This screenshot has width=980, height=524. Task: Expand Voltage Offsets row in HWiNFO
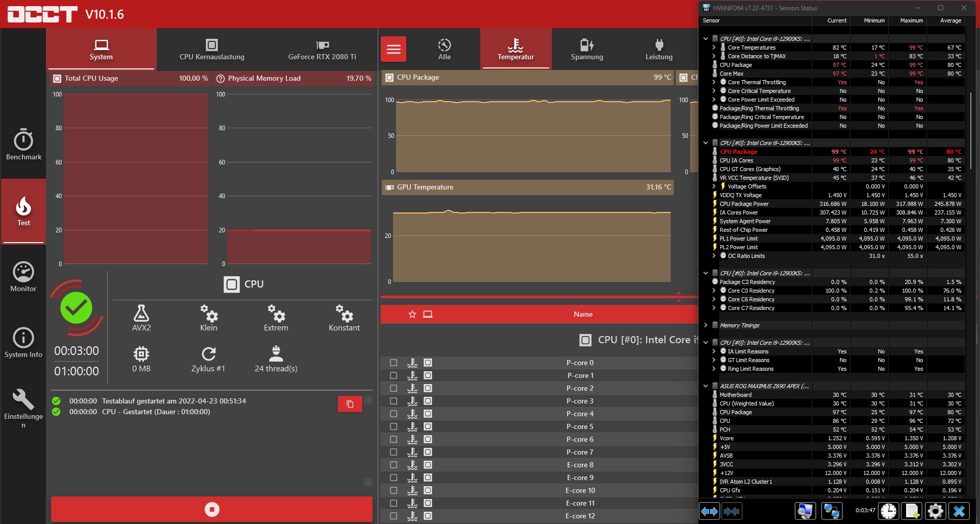(x=714, y=186)
